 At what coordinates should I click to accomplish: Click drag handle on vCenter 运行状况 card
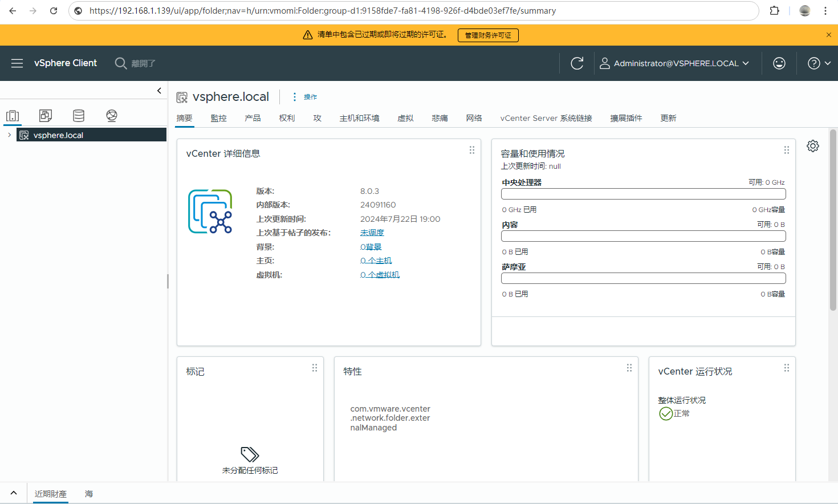coord(787,368)
